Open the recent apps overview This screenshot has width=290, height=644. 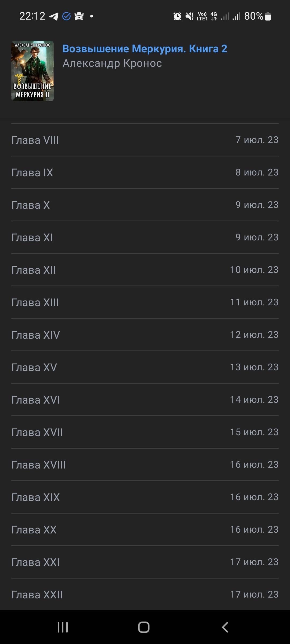click(x=63, y=627)
